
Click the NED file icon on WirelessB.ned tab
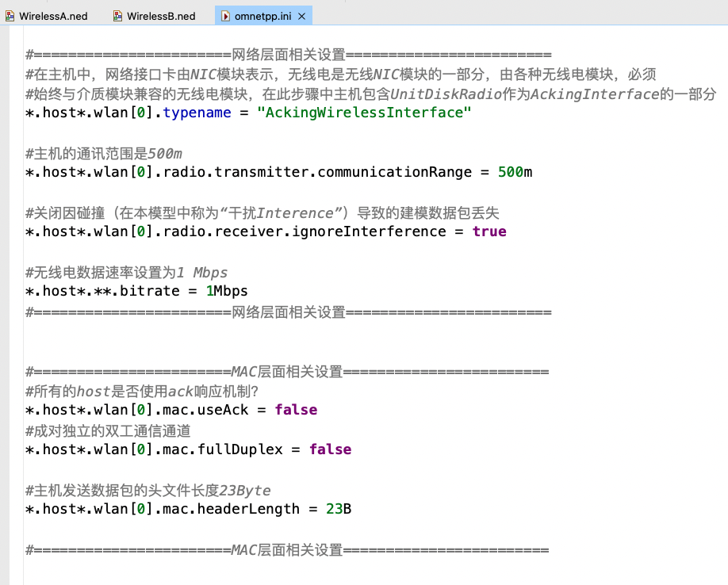117,15
